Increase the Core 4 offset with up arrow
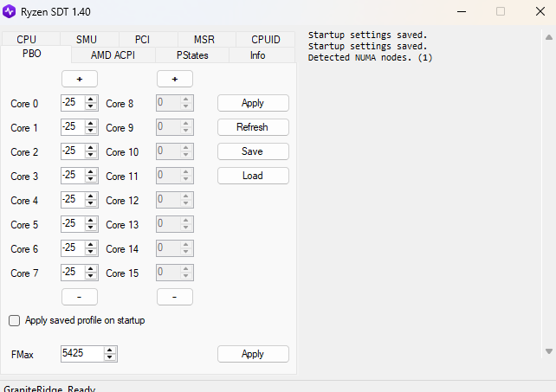Screen dimensions: 556x392 (91, 196)
